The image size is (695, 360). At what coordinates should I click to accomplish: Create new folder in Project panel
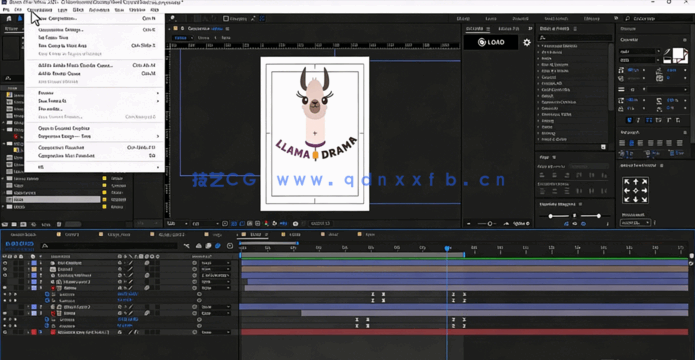tap(14, 225)
